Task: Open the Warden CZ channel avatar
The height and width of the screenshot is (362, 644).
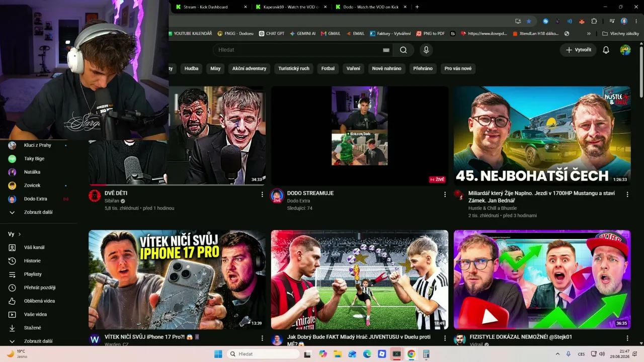Action: point(95,339)
